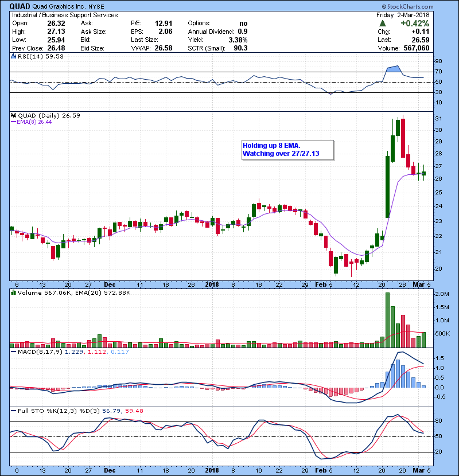This screenshot has width=459, height=476.
Task: Click the volume bars icon
Action: 13,292
